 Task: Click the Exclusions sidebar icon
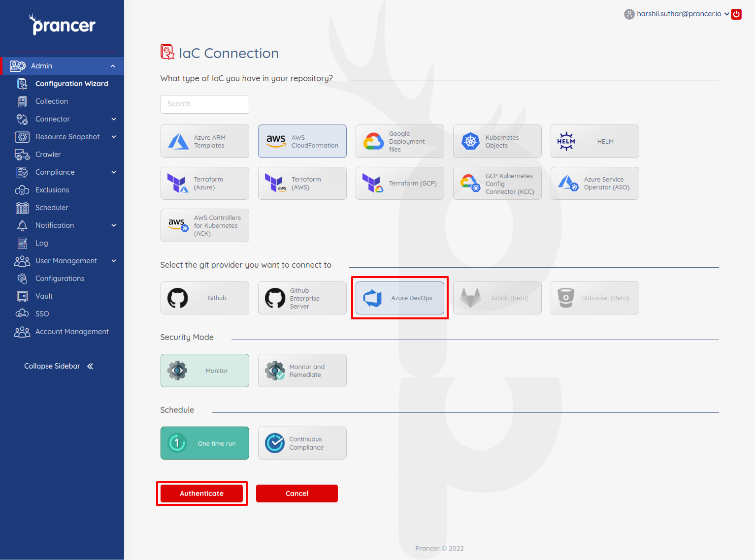(x=22, y=190)
